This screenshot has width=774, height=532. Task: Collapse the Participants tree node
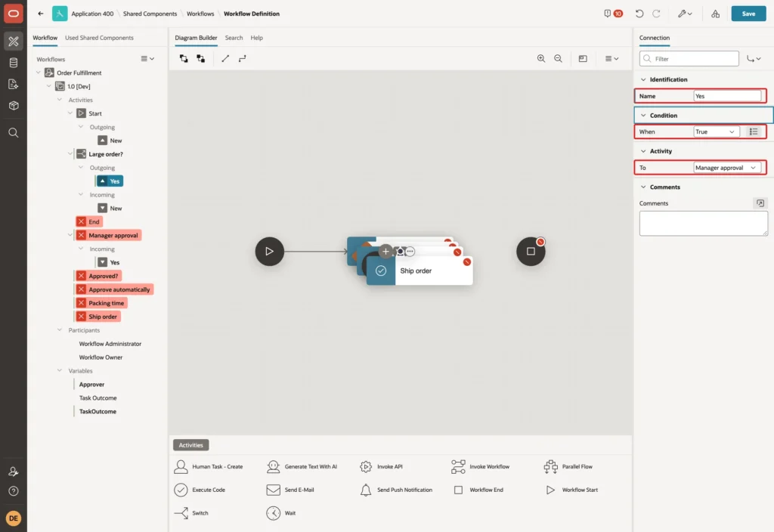pyautogui.click(x=59, y=329)
